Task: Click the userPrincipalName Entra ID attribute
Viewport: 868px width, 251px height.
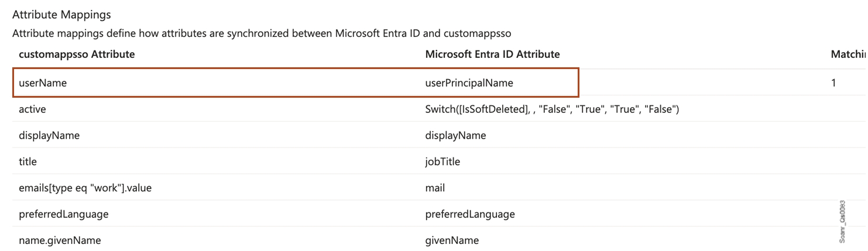Action: point(469,83)
